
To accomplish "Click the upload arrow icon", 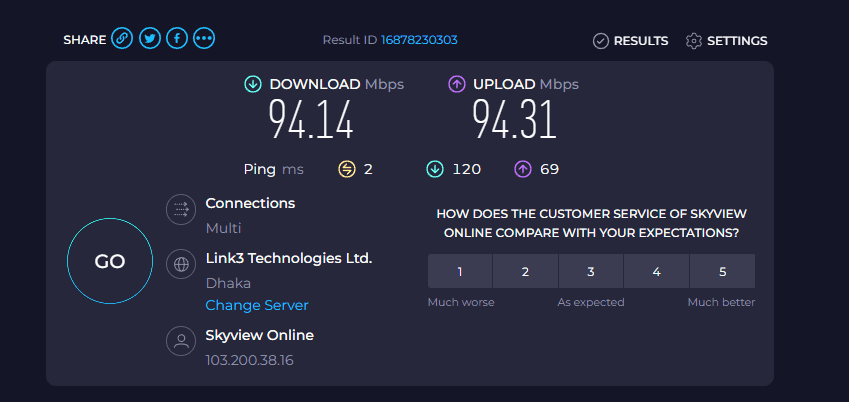I will 457,84.
